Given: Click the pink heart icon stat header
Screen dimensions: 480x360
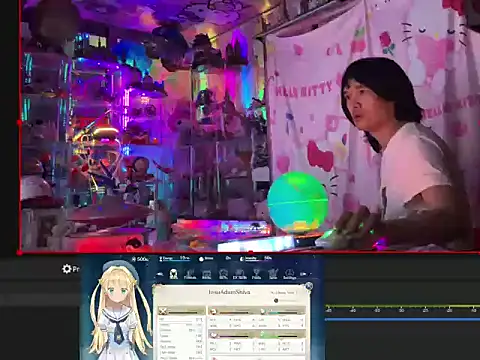Looking at the screenshot, I should click(x=213, y=334).
